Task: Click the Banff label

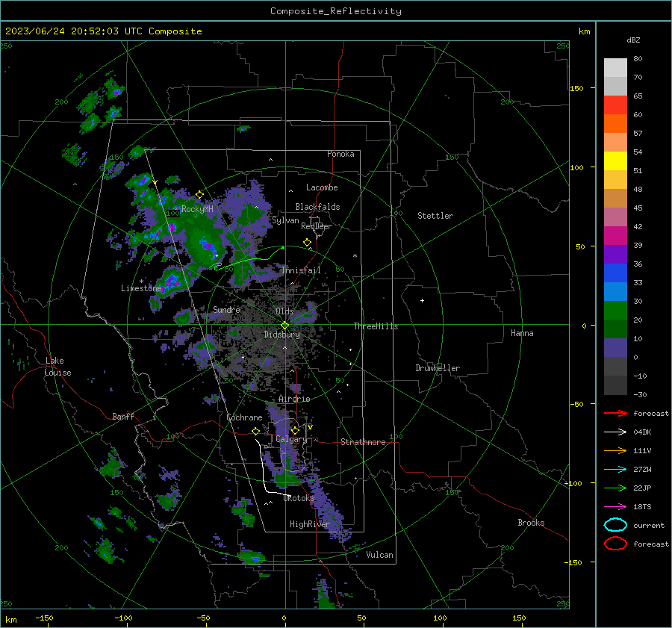Action: [x=123, y=416]
